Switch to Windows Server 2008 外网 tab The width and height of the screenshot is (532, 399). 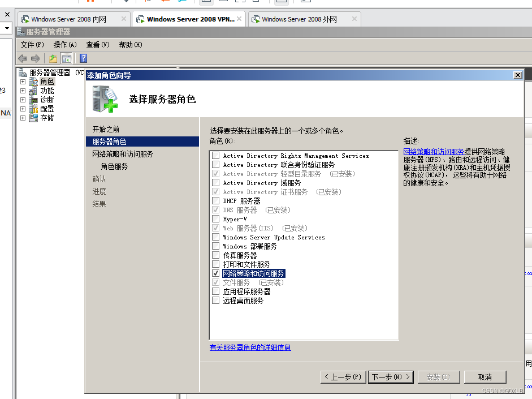[305, 19]
